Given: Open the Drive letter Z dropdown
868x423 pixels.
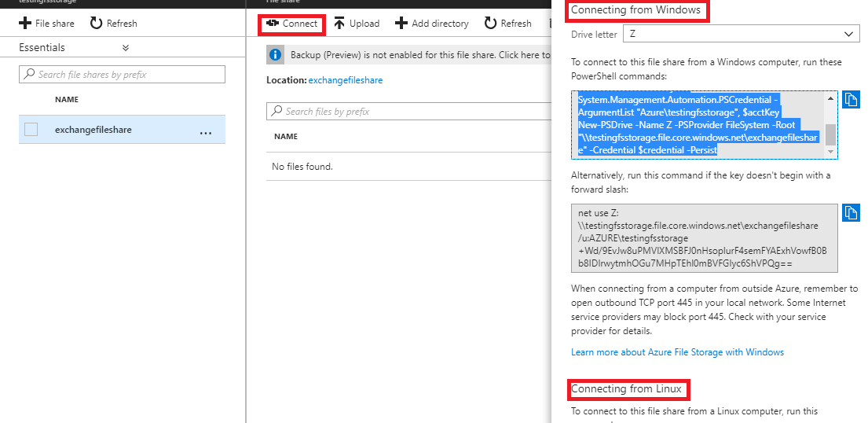Looking at the screenshot, I should pos(740,35).
